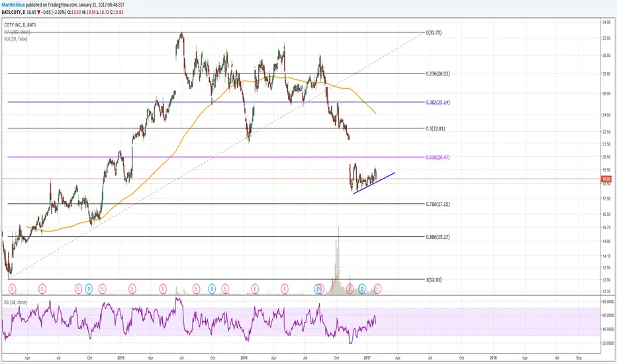This screenshot has height=364, width=617.
Task: Click the 0.236(28.03) Fibonacci label
Action: (438, 73)
